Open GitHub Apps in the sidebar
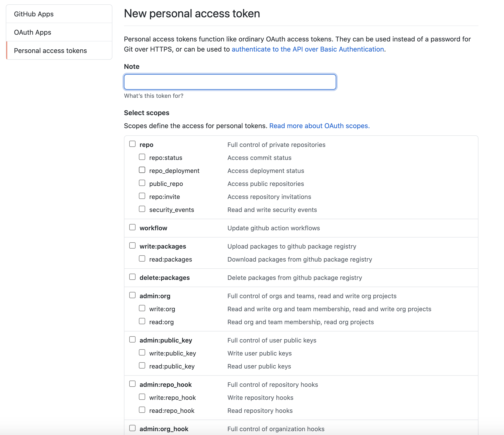The image size is (504, 435). coord(34,14)
